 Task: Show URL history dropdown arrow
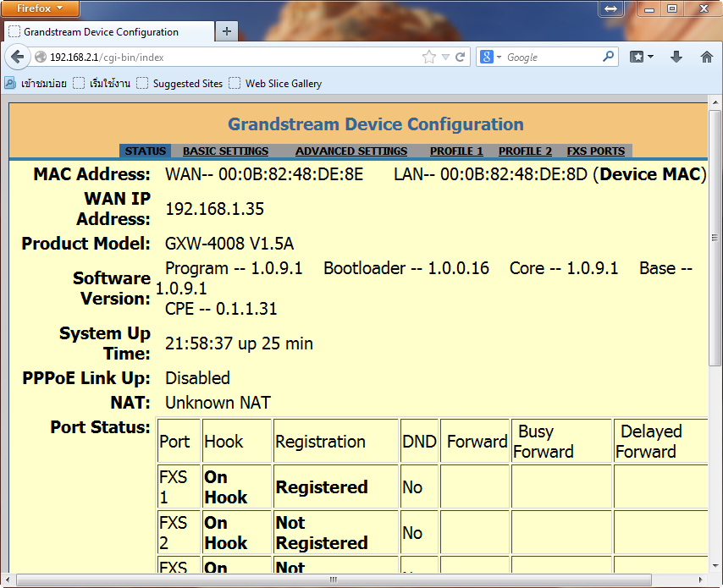point(445,58)
